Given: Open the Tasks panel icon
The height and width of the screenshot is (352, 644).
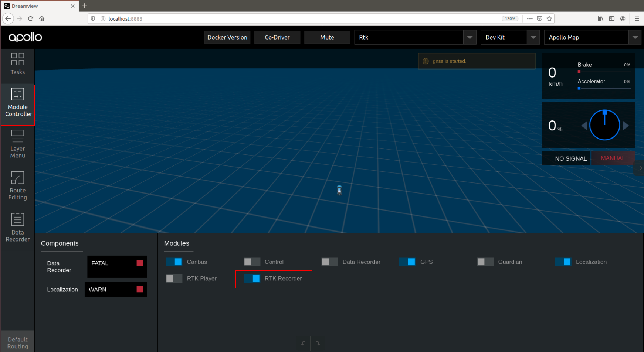Looking at the screenshot, I should point(17,59).
